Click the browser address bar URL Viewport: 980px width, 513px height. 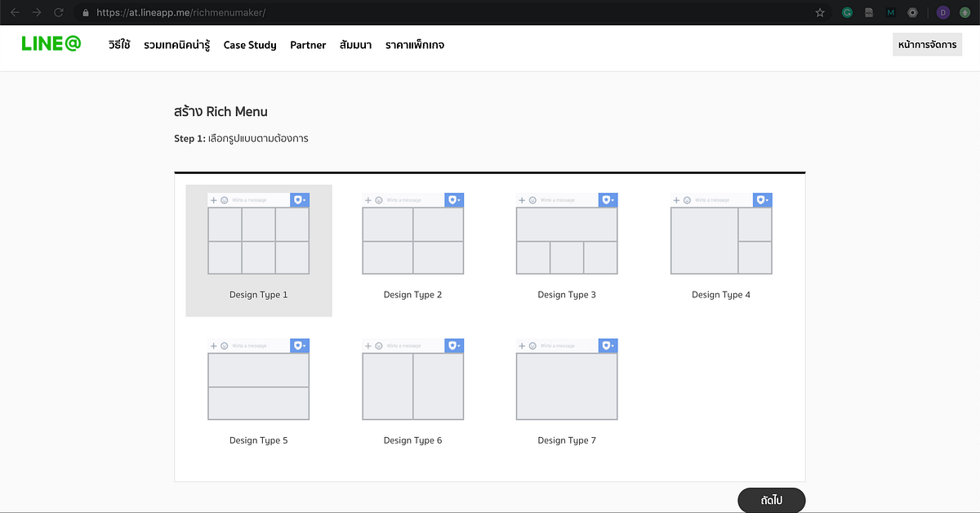click(181, 13)
